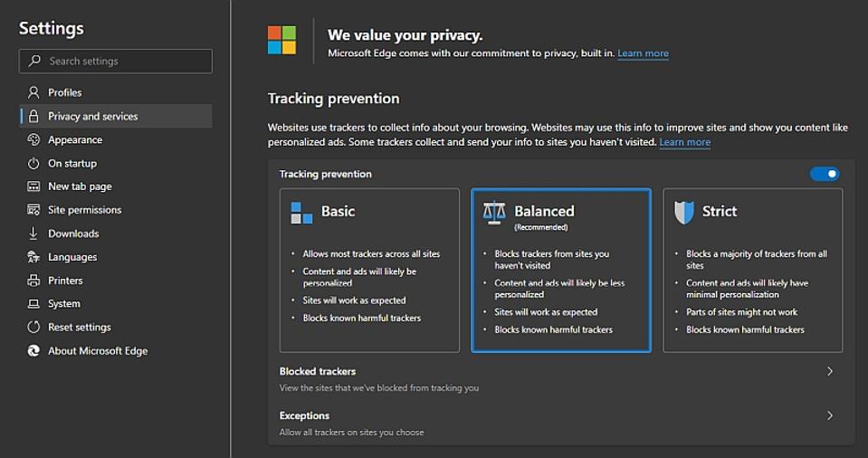Click the About Microsoft Edge logo icon
The image size is (868, 458).
coord(33,350)
